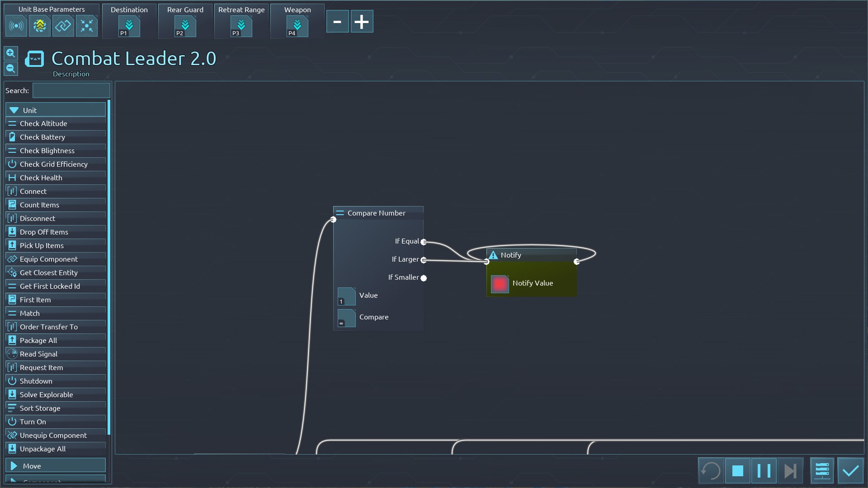This screenshot has width=868, height=488.
Task: Pause the behavior execution
Action: pos(764,471)
